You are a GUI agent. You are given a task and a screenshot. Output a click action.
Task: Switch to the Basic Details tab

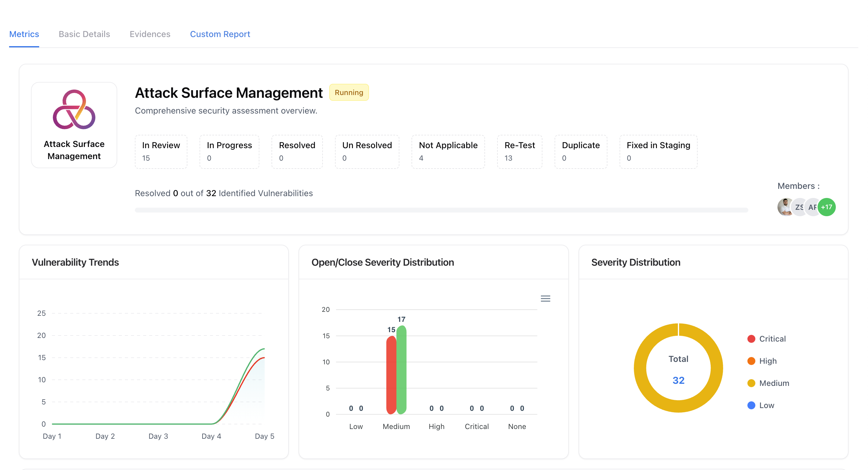(x=84, y=34)
